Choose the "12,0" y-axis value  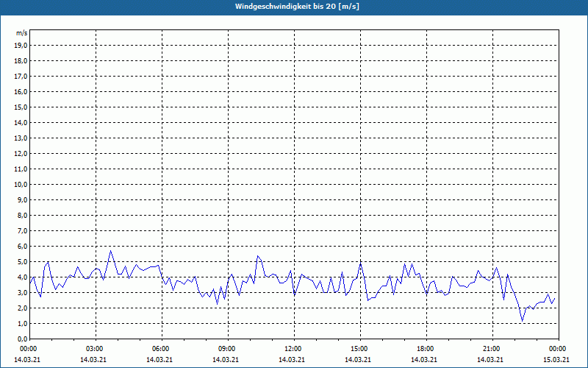[21, 154]
